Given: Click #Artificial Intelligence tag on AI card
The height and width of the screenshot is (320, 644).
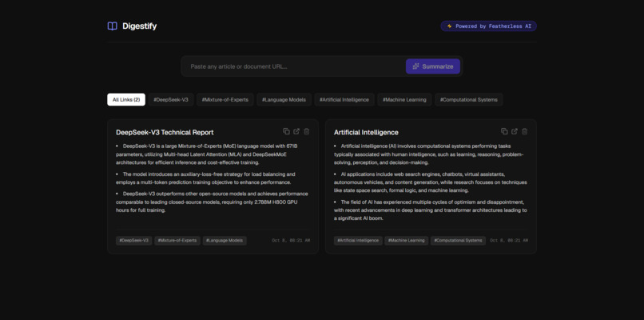Looking at the screenshot, I should pyautogui.click(x=358, y=241).
